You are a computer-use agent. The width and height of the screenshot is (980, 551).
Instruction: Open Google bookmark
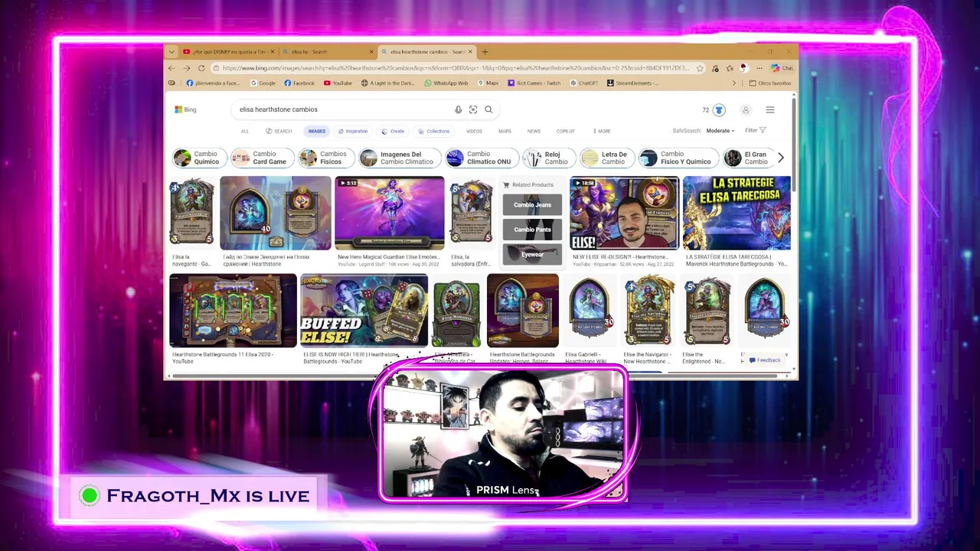point(263,83)
